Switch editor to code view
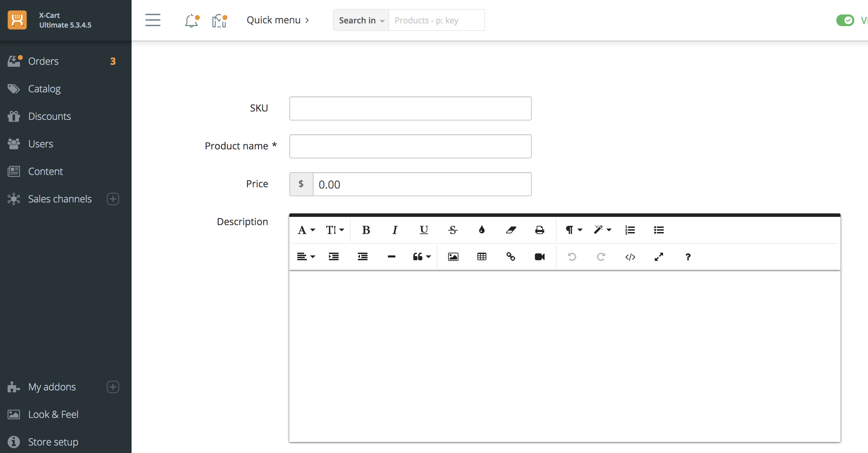This screenshot has width=868, height=453. [x=630, y=257]
